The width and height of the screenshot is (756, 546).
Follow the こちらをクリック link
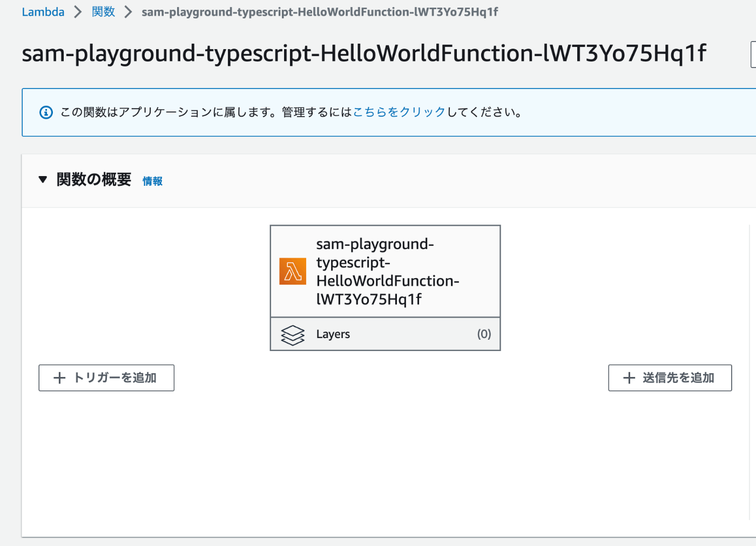pyautogui.click(x=399, y=112)
